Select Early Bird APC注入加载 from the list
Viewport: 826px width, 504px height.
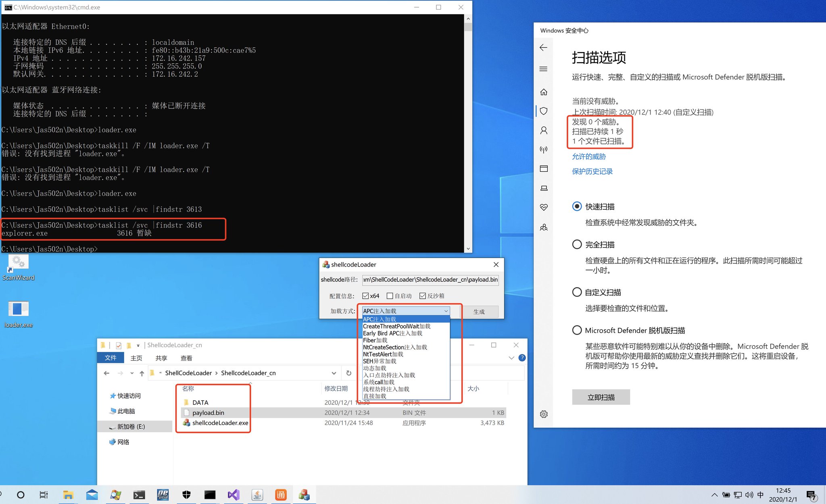coord(392,333)
